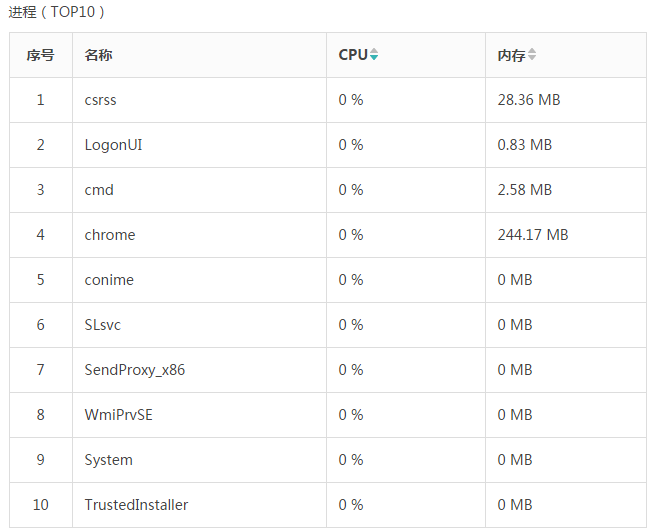The image size is (654, 532).
Task: Select the SLsvc process name
Action: click(x=103, y=325)
